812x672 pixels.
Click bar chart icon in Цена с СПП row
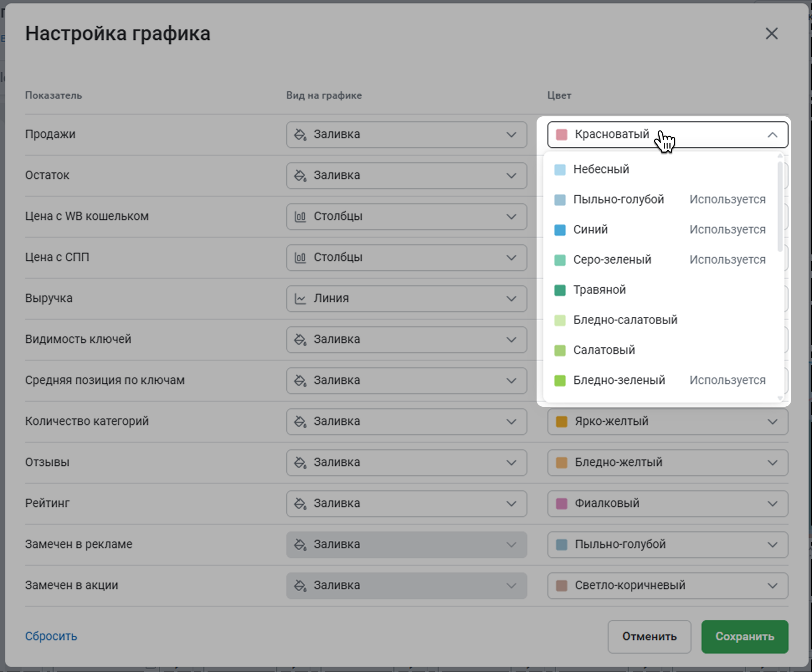coord(300,257)
